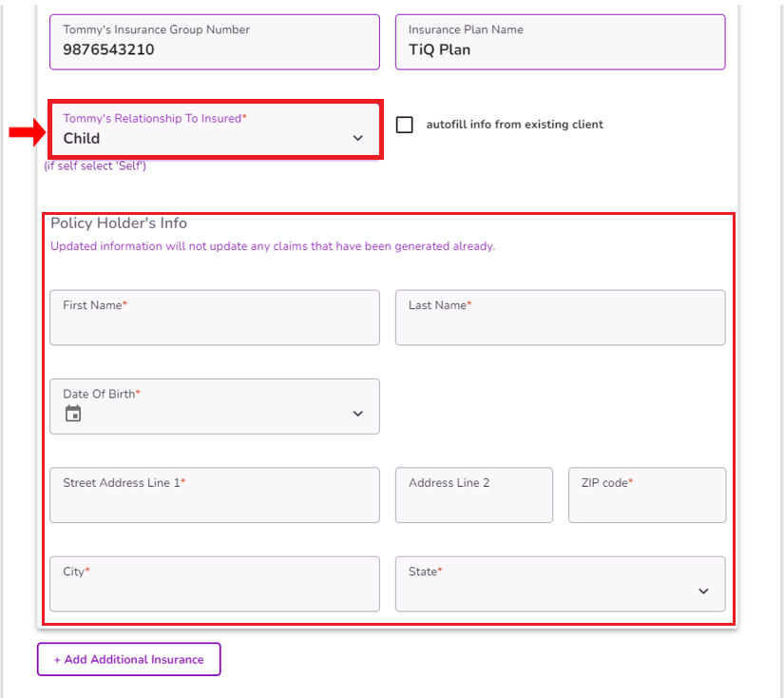Click the Relationship To Insured chevron arrow

tap(358, 137)
